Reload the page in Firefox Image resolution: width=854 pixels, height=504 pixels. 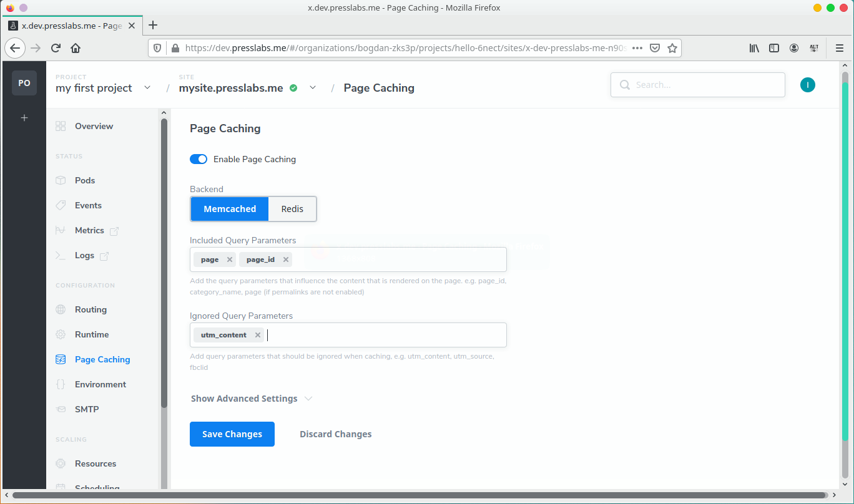click(x=56, y=48)
